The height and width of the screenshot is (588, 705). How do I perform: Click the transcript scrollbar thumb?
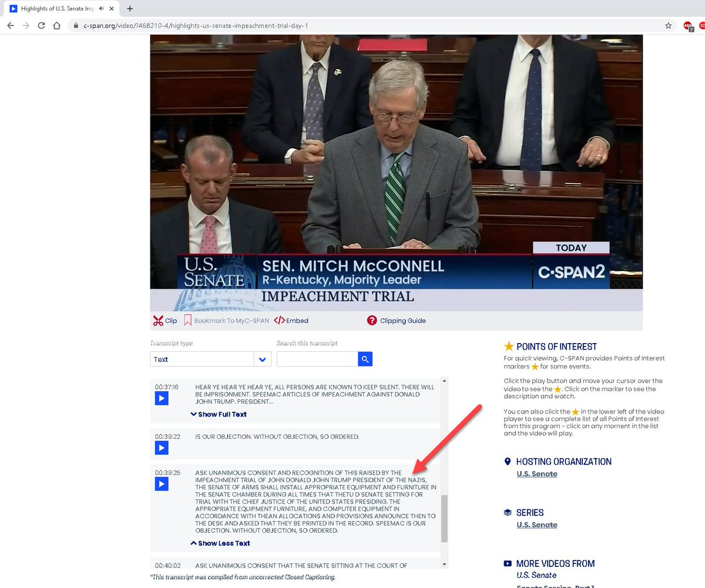(444, 519)
